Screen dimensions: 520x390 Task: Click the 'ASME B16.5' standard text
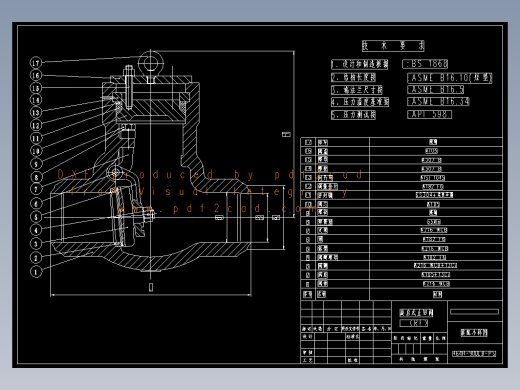435,90
